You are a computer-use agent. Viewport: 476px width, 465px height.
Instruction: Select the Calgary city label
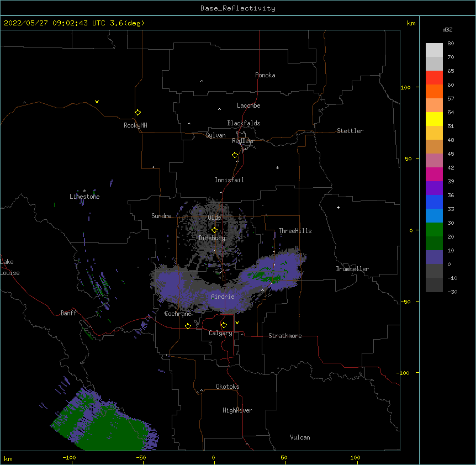tap(220, 333)
